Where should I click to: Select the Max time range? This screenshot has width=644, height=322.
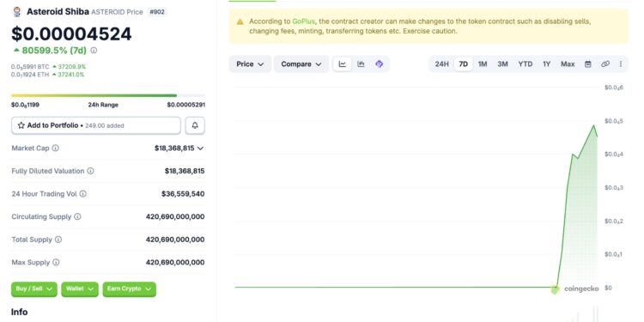point(568,64)
